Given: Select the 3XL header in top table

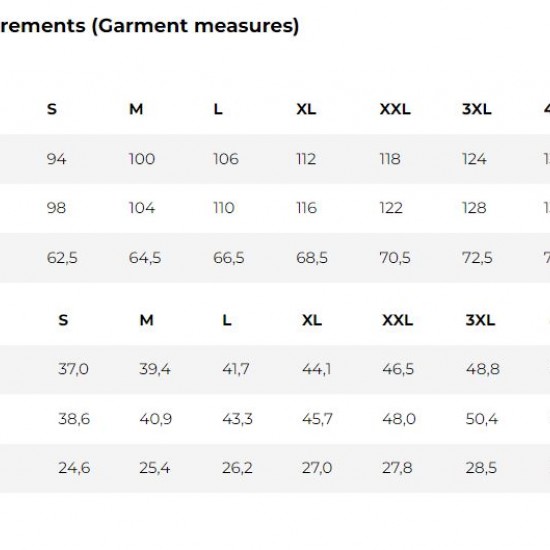Looking at the screenshot, I should (x=476, y=109).
